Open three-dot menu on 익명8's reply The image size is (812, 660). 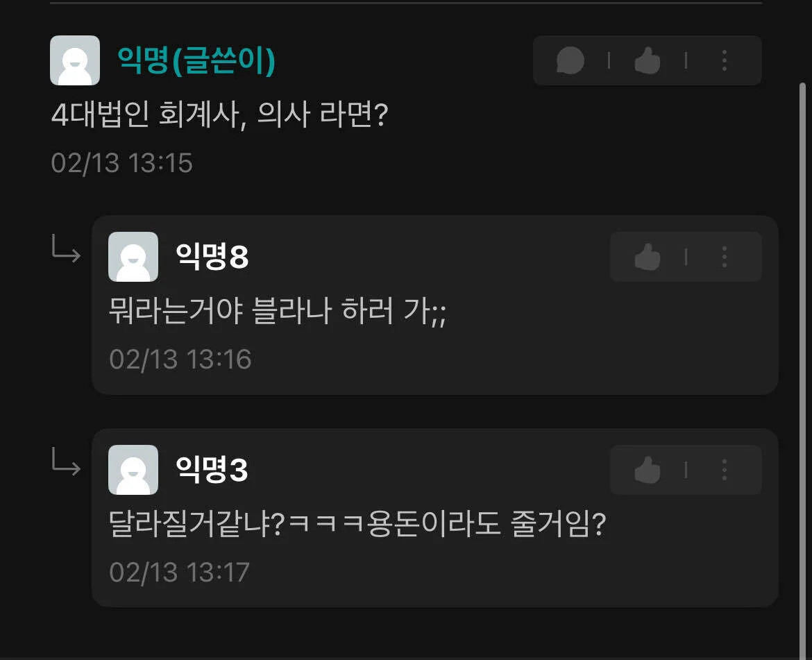pyautogui.click(x=725, y=257)
